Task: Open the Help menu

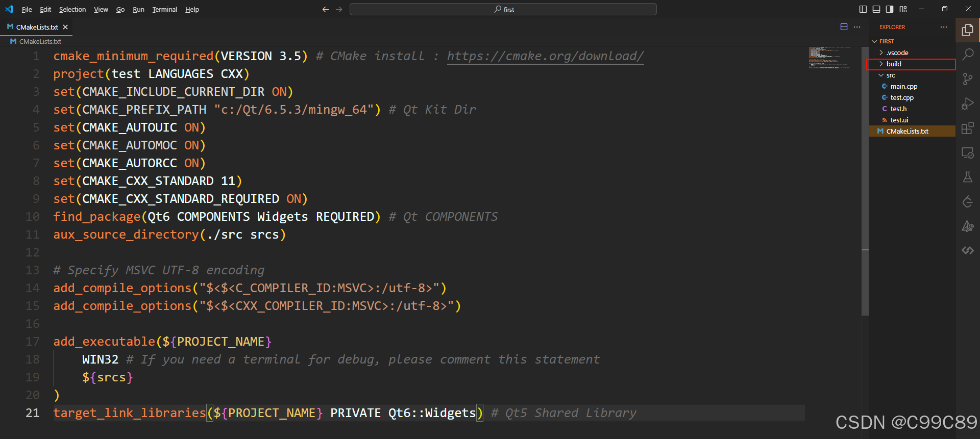Action: tap(192, 9)
